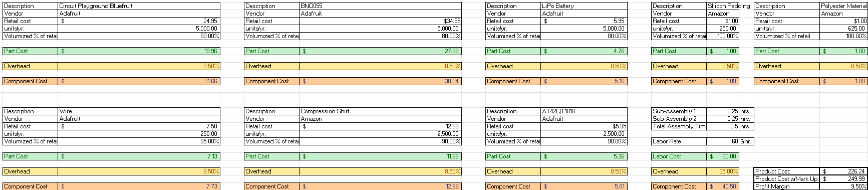This screenshot has width=868, height=190.
Task: Select the 'Polyester Material' description cell
Action: pos(843,6)
